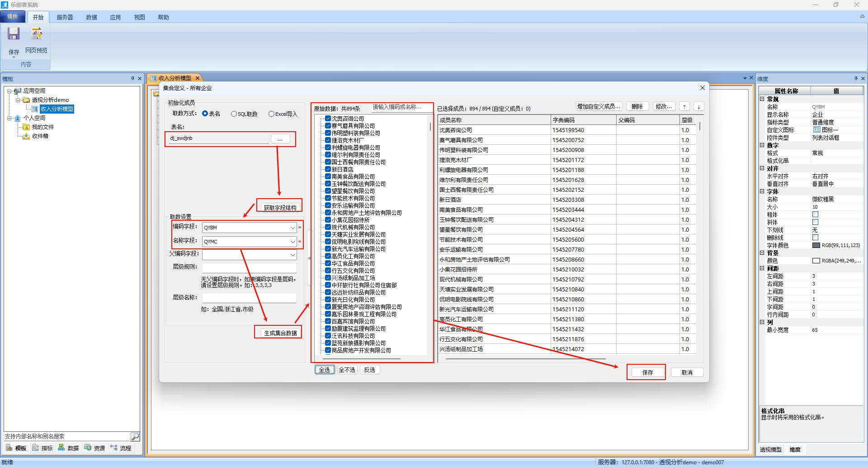Click the 字体颜色 color swatch
The width and height of the screenshot is (868, 467).
click(x=816, y=245)
